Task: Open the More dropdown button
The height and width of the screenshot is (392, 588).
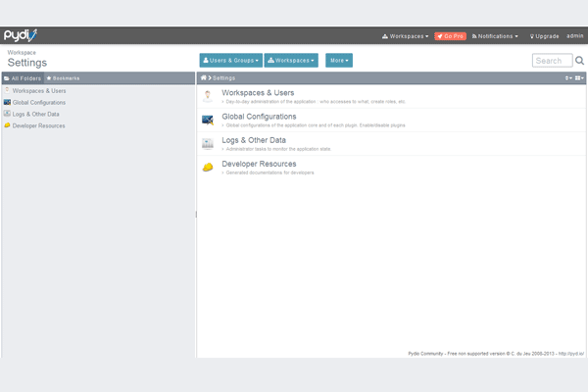Action: (339, 60)
